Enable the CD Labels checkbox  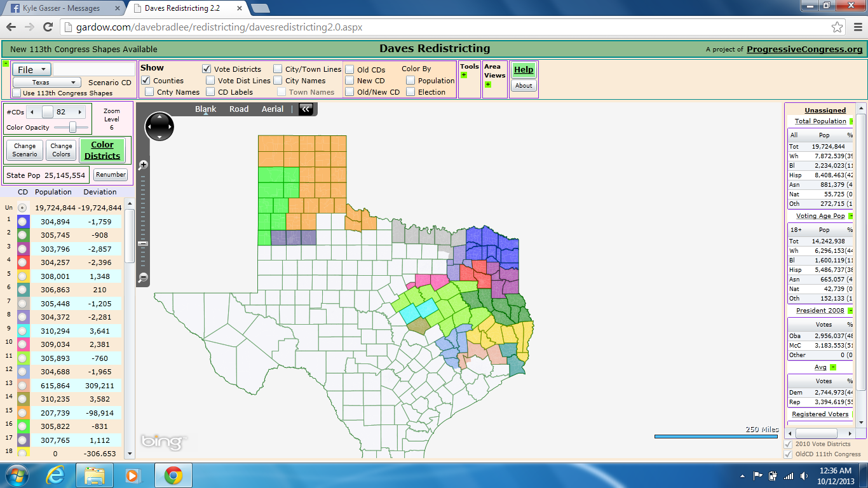point(210,92)
